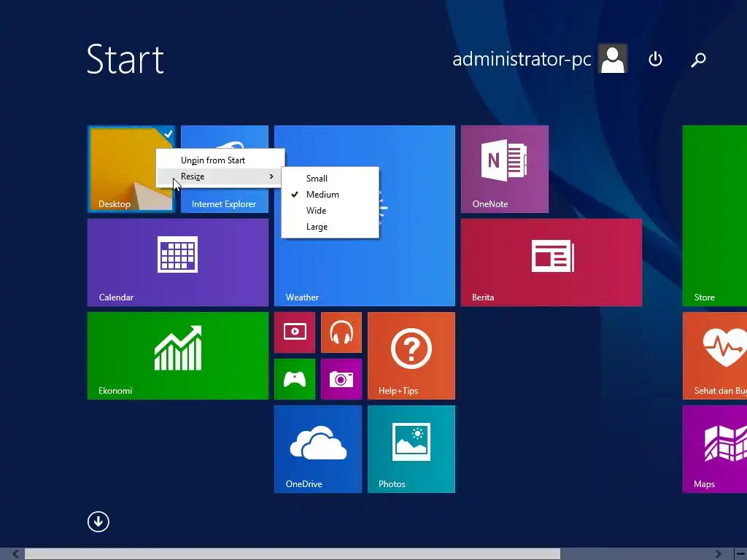Open the small Music headphones tile

tap(341, 332)
